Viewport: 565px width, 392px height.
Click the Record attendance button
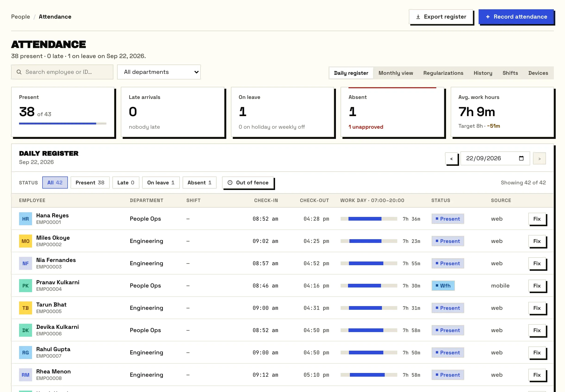516,17
